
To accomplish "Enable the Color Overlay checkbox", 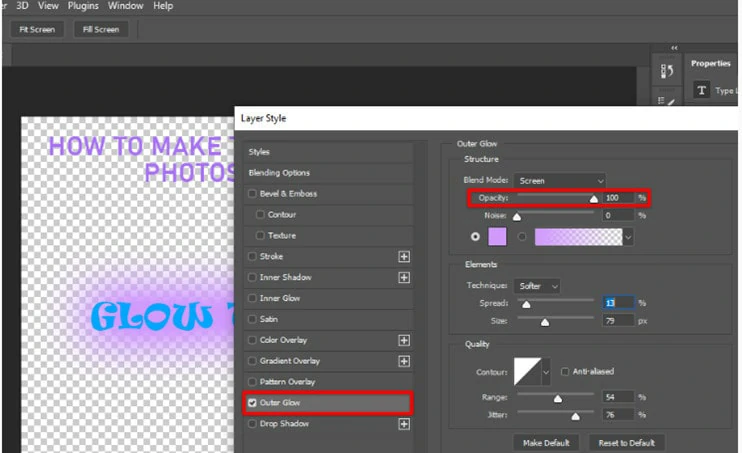I will [252, 340].
